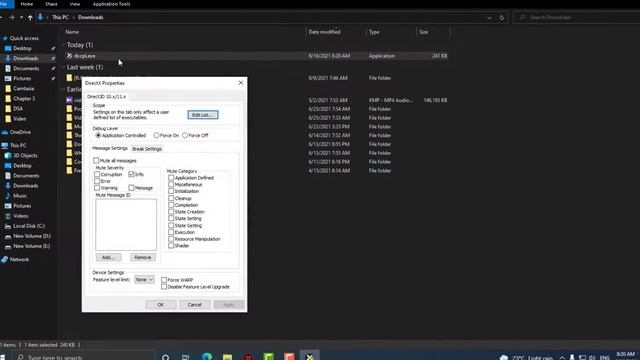Click the weather widget in the taskbar
Viewport: 640px width, 360px height.
[527, 358]
